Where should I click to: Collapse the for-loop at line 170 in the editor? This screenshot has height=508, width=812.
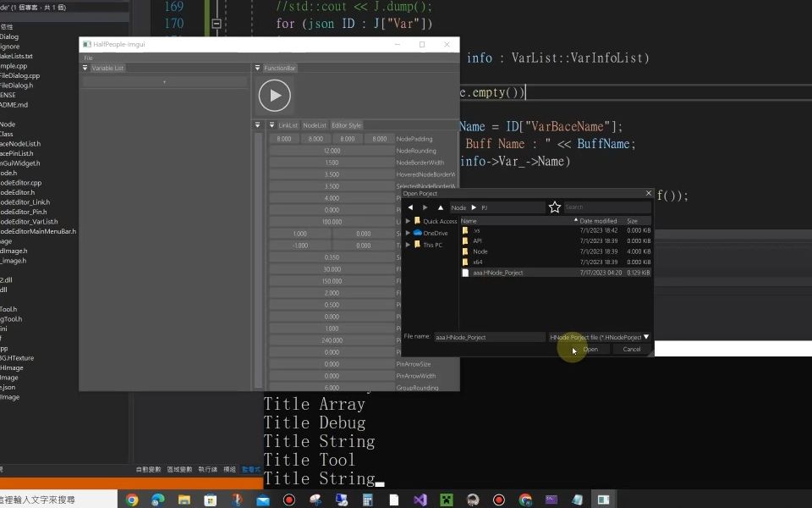(217, 24)
